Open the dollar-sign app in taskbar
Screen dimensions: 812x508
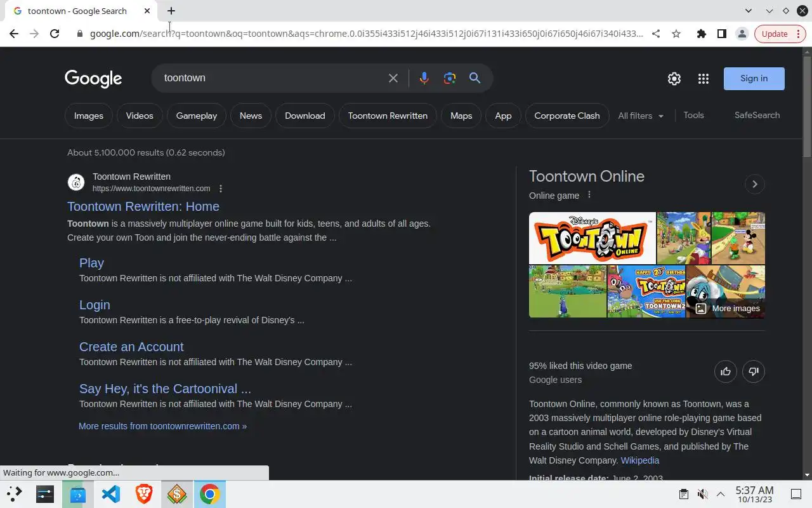[x=176, y=493]
